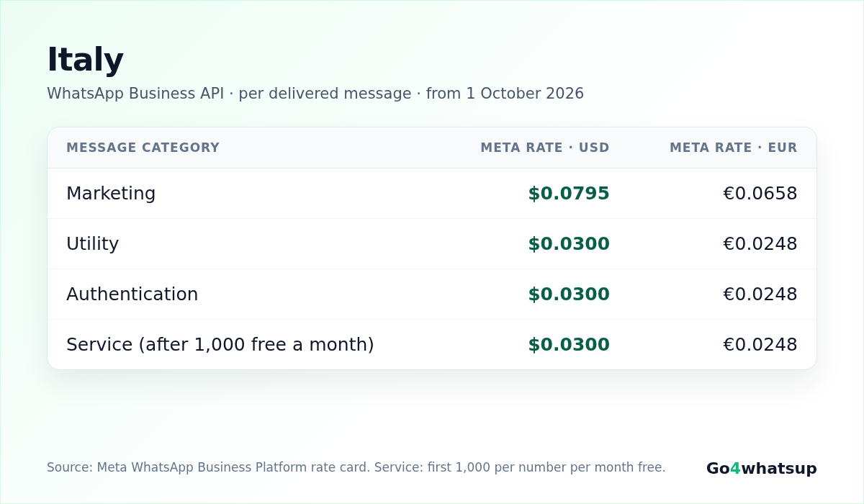This screenshot has height=504, width=864.
Task: Click the €0.0658 Marketing EUR rate
Action: pyautogui.click(x=760, y=194)
